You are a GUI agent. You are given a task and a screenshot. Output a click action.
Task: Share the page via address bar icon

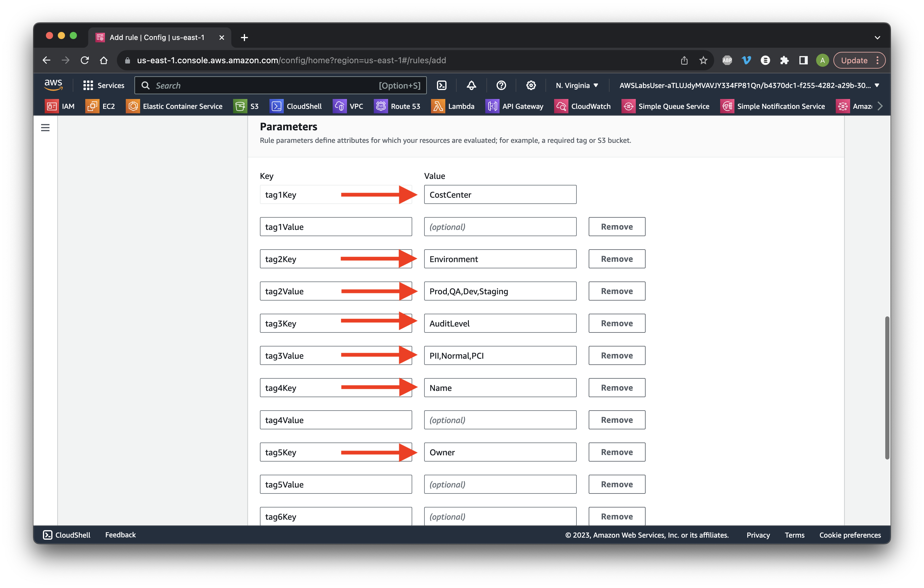tap(684, 60)
